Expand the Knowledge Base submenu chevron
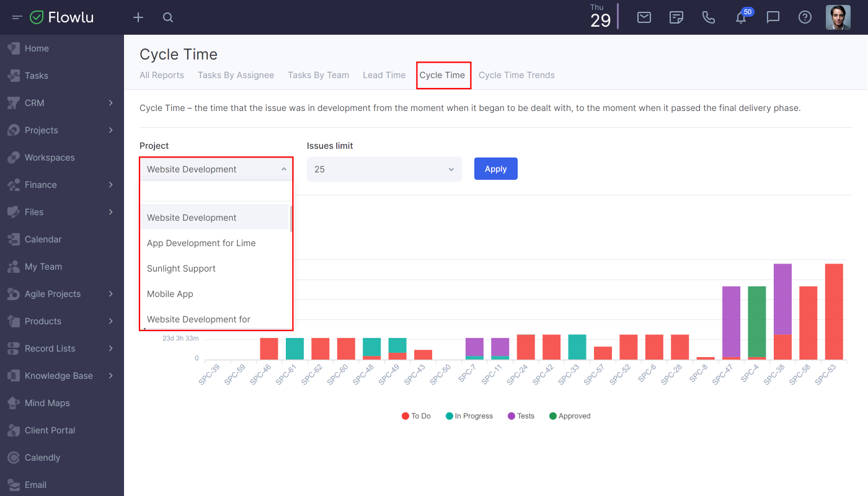 (x=111, y=376)
